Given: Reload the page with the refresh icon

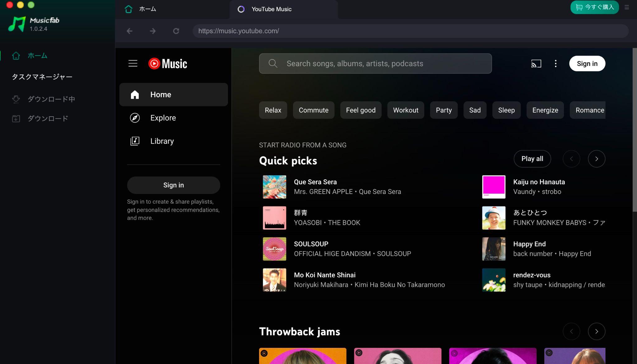Looking at the screenshot, I should (176, 31).
